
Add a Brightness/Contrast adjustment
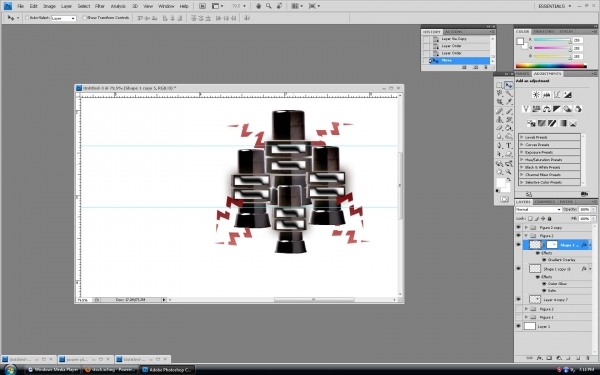(x=536, y=95)
